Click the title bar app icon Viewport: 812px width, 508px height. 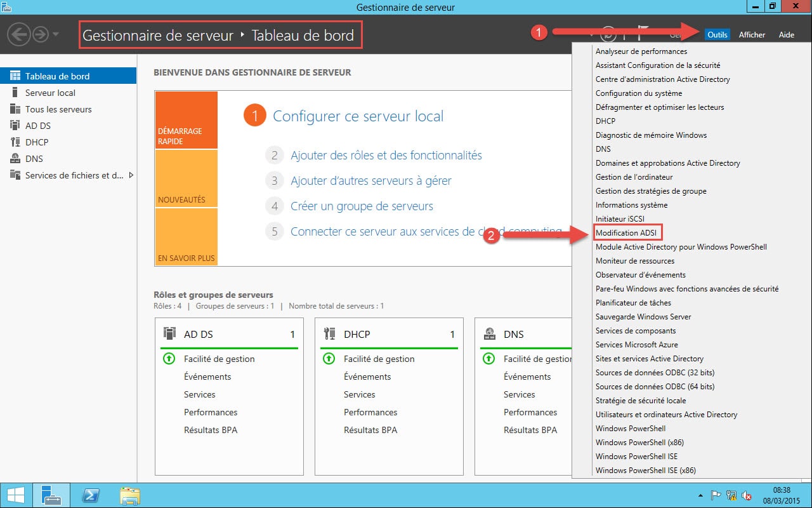(x=8, y=6)
